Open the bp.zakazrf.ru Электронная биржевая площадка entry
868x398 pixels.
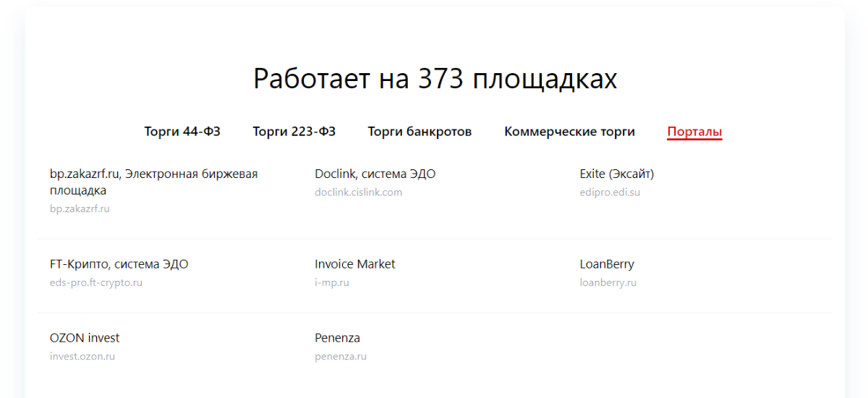[x=153, y=182]
